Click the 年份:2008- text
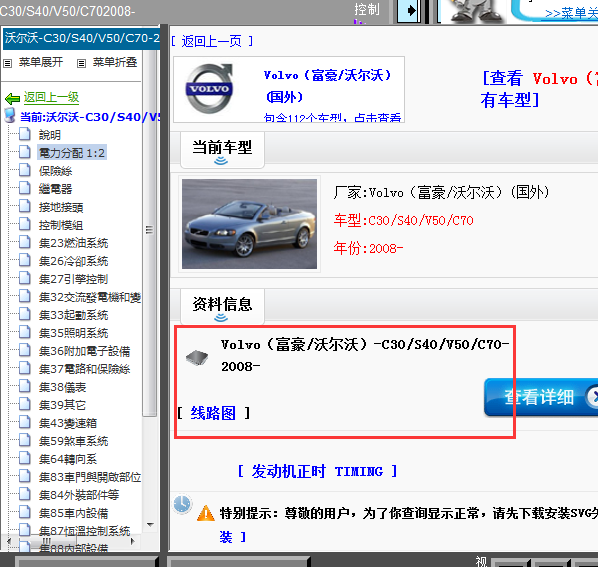This screenshot has height=567, width=598. coord(368,248)
